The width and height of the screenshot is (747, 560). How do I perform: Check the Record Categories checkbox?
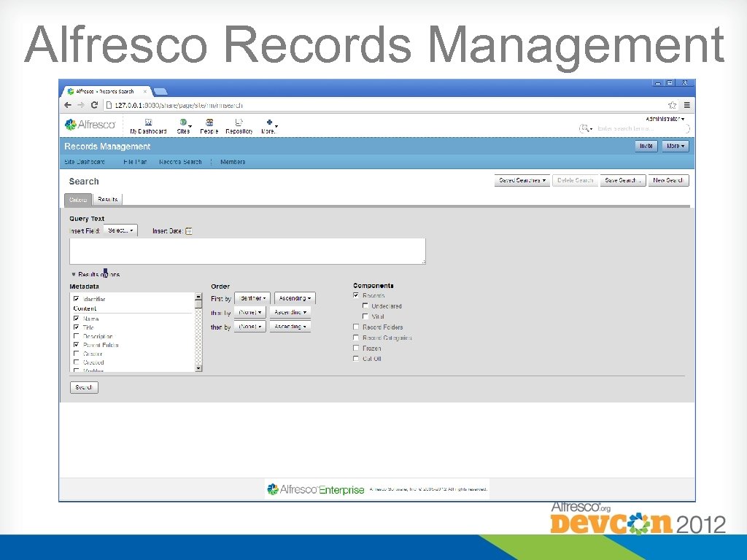356,337
